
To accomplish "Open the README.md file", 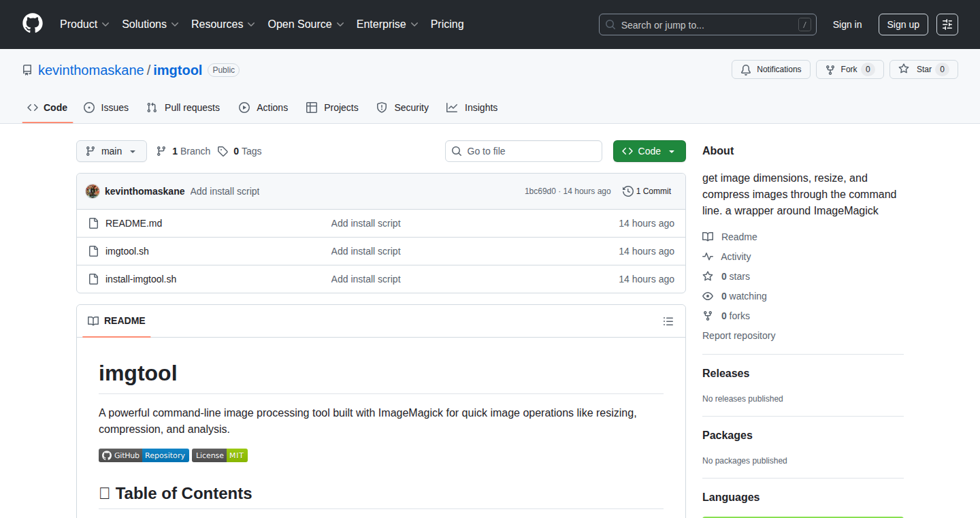I will click(134, 223).
